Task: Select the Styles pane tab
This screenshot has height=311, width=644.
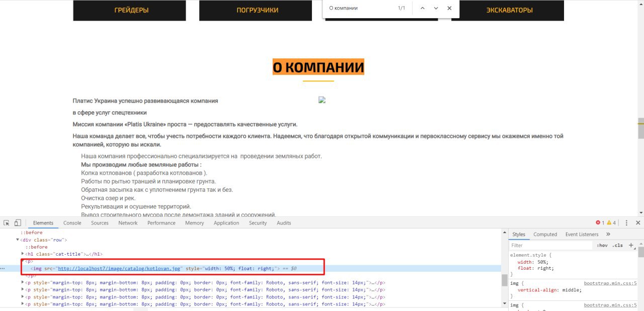Action: (x=519, y=234)
